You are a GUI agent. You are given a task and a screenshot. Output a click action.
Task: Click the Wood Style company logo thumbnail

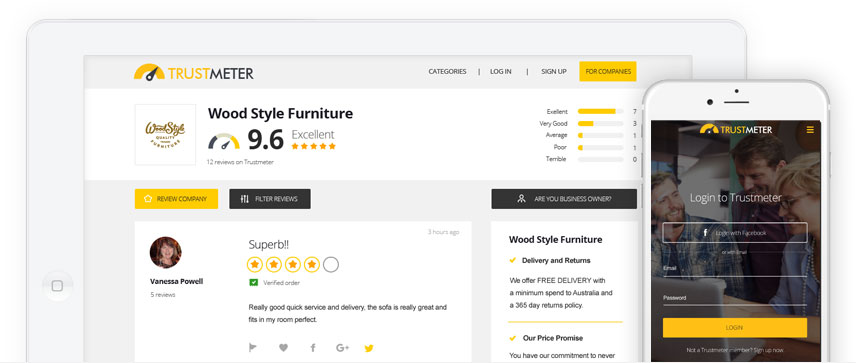[165, 135]
